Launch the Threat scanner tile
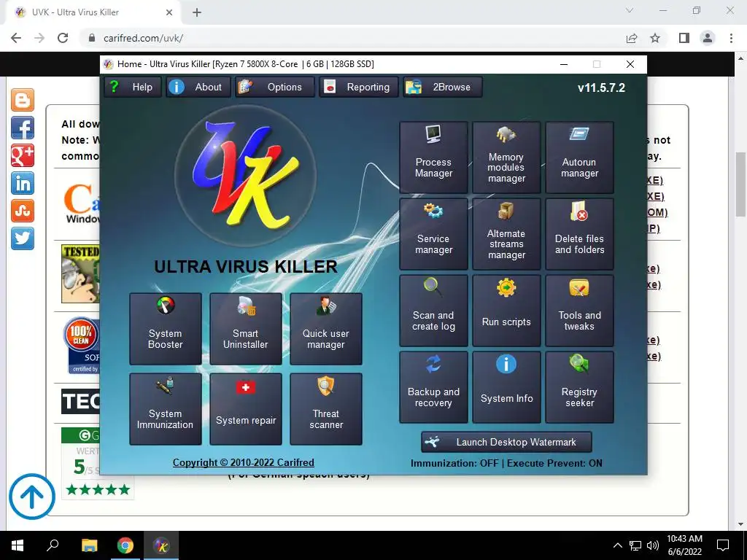This screenshot has width=747, height=560. coord(326,409)
